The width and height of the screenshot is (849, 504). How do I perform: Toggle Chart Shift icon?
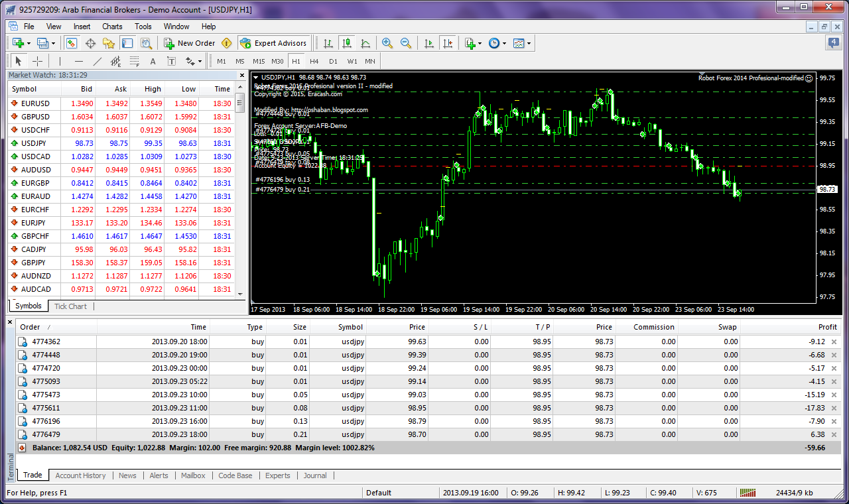[x=447, y=43]
